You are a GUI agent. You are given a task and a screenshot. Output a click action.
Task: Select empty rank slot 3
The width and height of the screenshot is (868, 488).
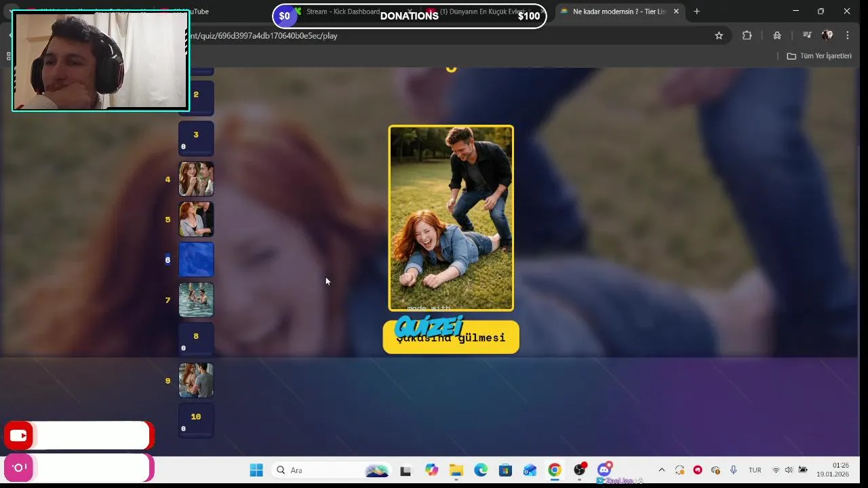point(196,138)
